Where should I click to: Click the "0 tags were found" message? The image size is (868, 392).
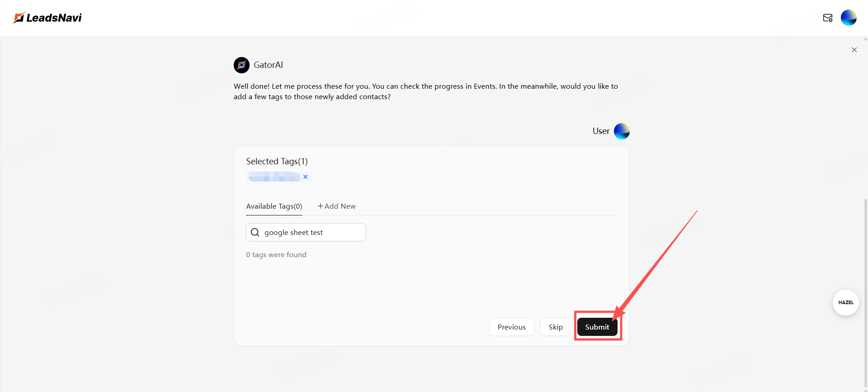276,255
